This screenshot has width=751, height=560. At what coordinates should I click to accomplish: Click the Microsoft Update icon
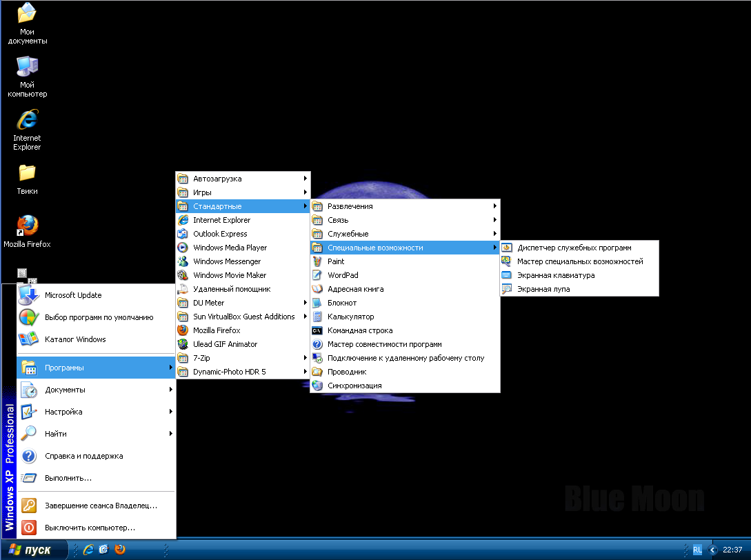(x=28, y=295)
